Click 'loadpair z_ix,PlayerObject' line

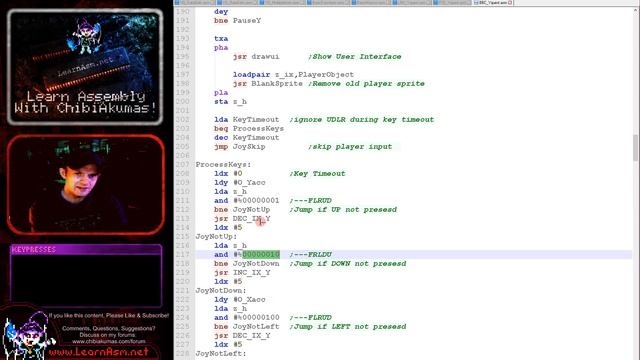(x=293, y=75)
